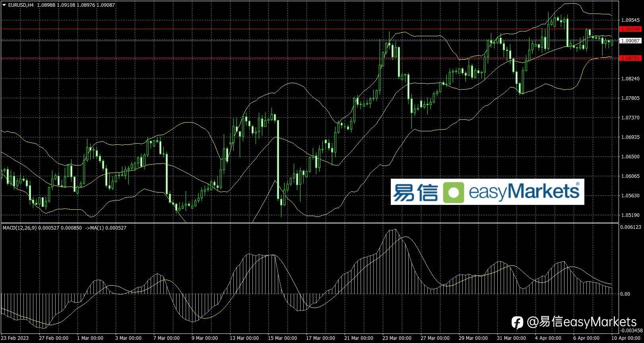
Task: Click the 15 Mar 00:00 date label
Action: (282, 338)
